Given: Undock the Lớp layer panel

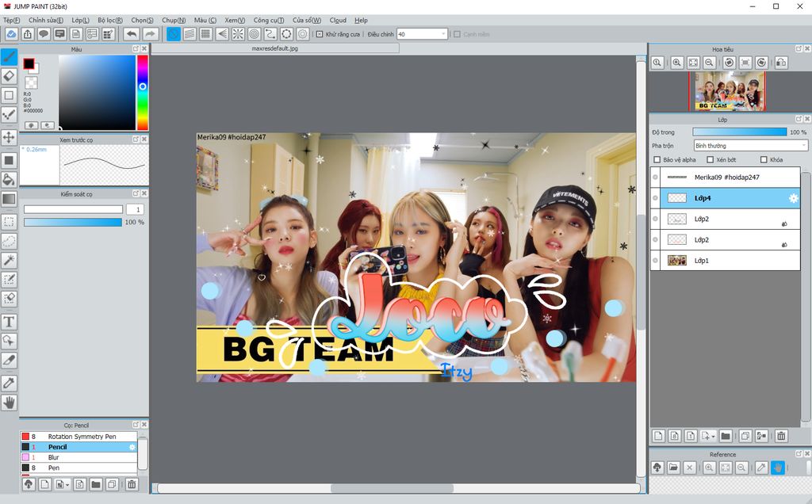Looking at the screenshot, I should click(799, 119).
